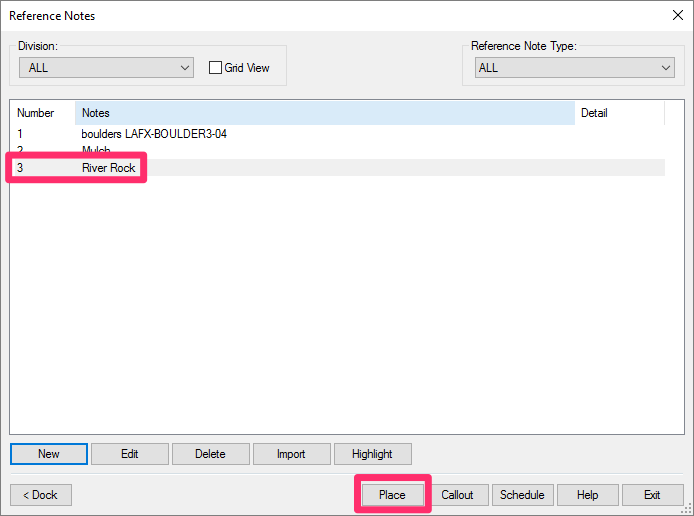Click the Detail column header
This screenshot has height=516, width=694.
619,113
